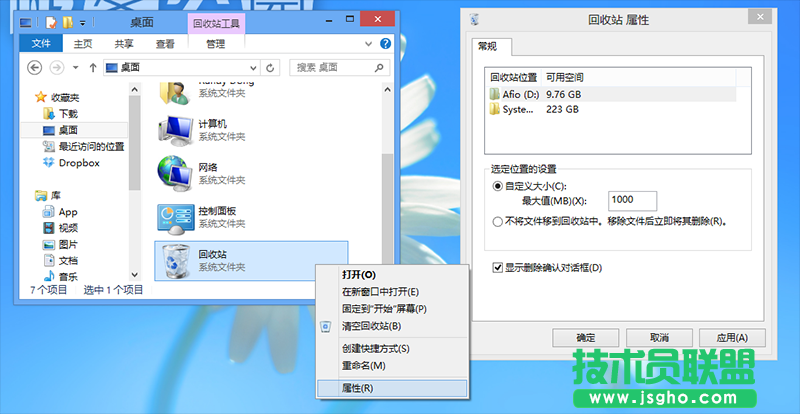Click the 收藏夹 favorites star icon
Viewport: 800px width, 414px height.
[x=40, y=97]
